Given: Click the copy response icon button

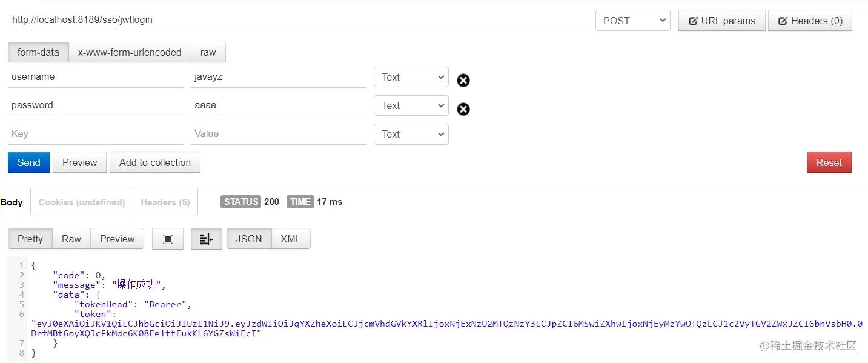Looking at the screenshot, I should tap(168, 239).
